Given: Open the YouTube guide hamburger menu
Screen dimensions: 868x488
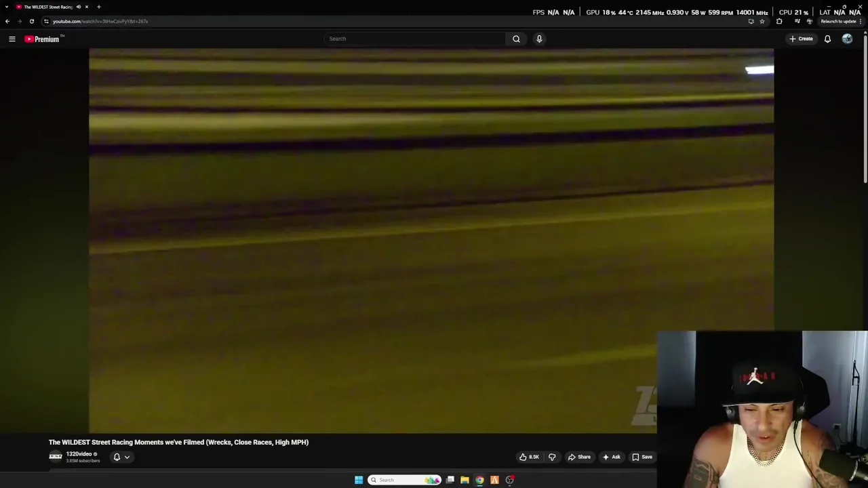Looking at the screenshot, I should point(12,39).
